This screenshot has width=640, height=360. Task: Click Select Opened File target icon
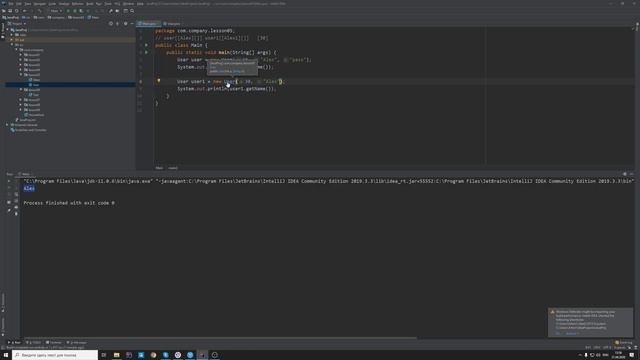(111, 24)
